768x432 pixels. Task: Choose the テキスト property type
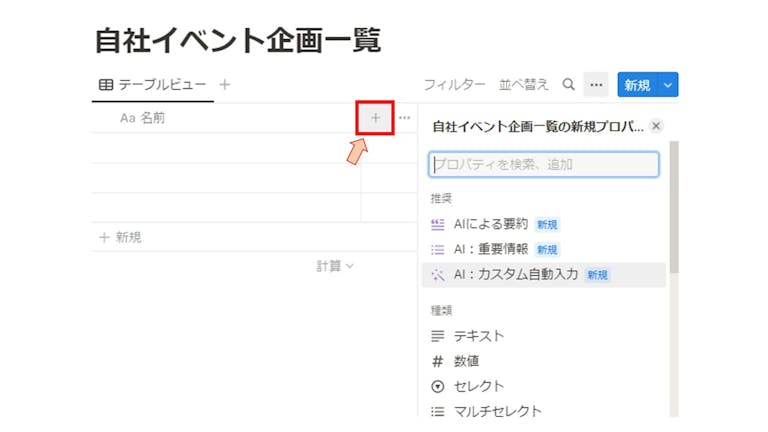pyautogui.click(x=544, y=336)
